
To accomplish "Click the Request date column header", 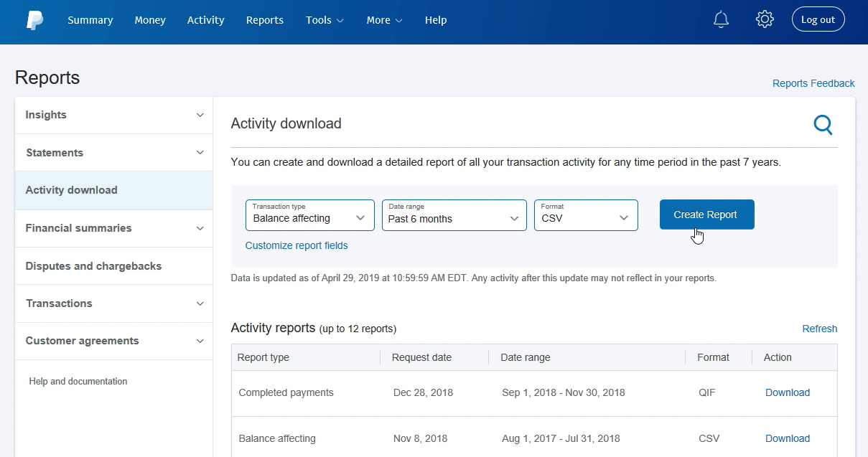I will pos(422,357).
